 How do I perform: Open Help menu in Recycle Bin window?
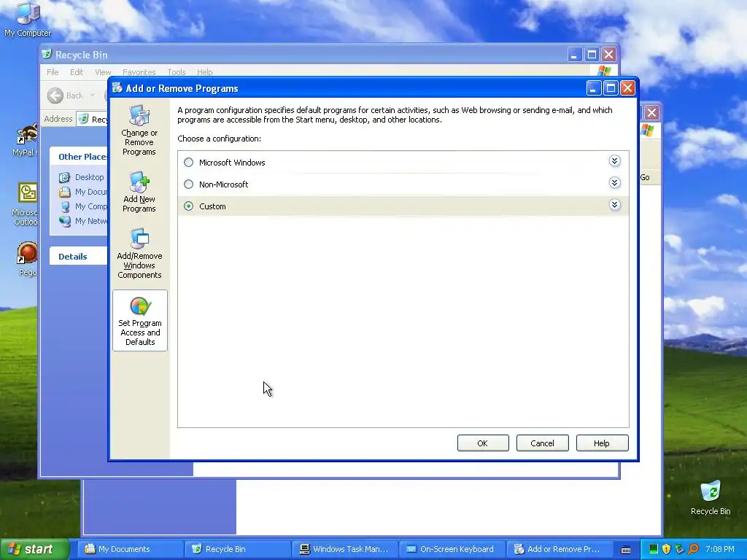[x=204, y=72]
